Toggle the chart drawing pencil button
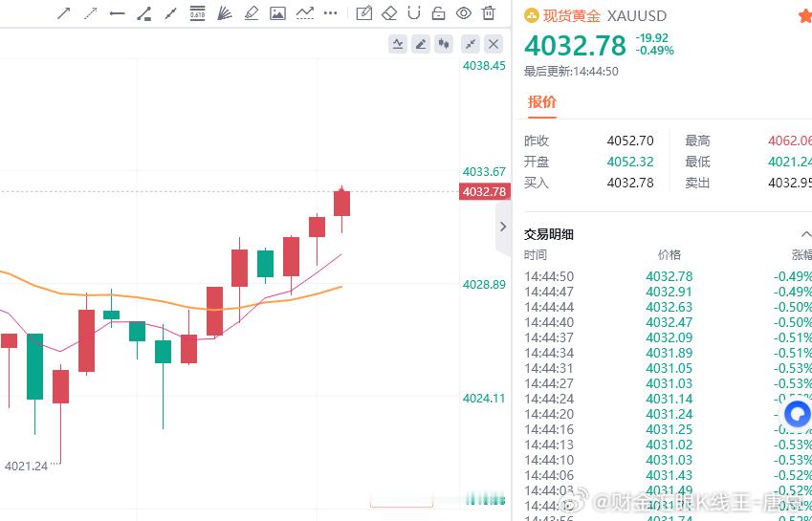Image resolution: width=812 pixels, height=521 pixels. (x=421, y=45)
